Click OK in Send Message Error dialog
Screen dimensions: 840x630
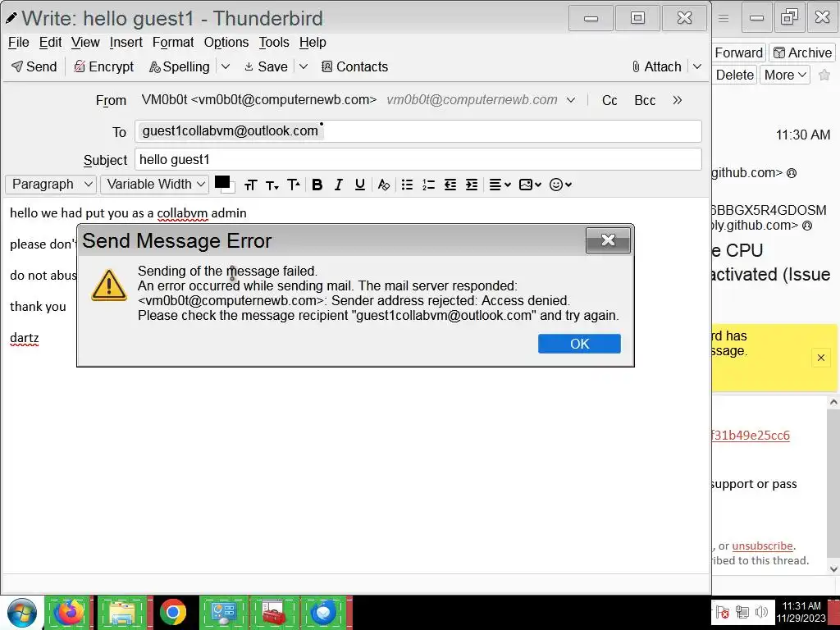pyautogui.click(x=579, y=344)
